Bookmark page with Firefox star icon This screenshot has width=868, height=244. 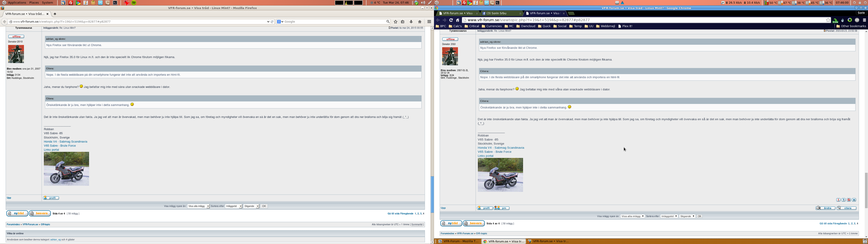pyautogui.click(x=396, y=21)
